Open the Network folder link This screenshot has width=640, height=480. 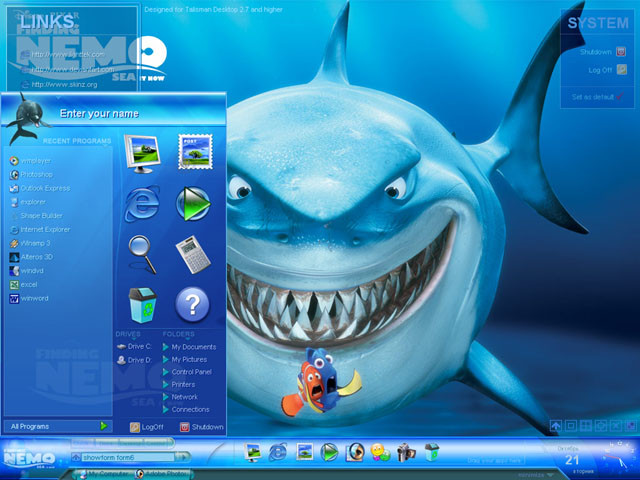(x=180, y=397)
